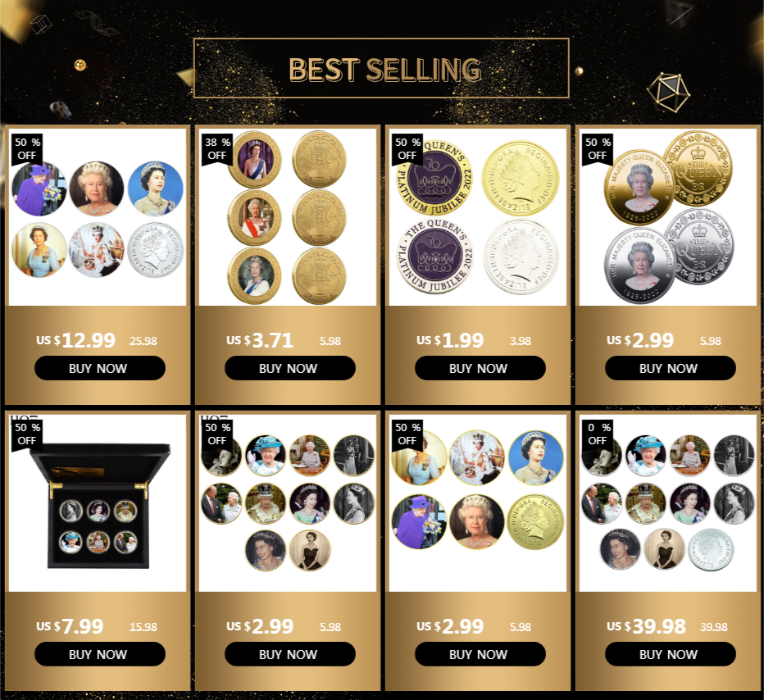This screenshot has height=700, width=764.
Task: Click Buy Now for the $12.99 coin set
Action: (100, 368)
